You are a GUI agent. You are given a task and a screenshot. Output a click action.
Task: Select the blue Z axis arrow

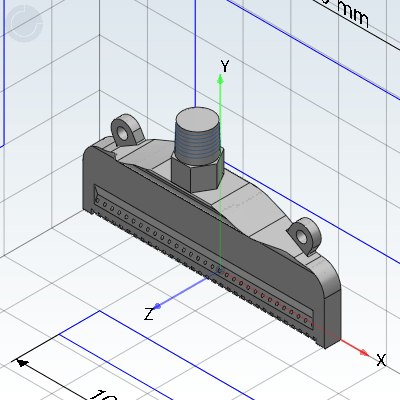pos(158,306)
